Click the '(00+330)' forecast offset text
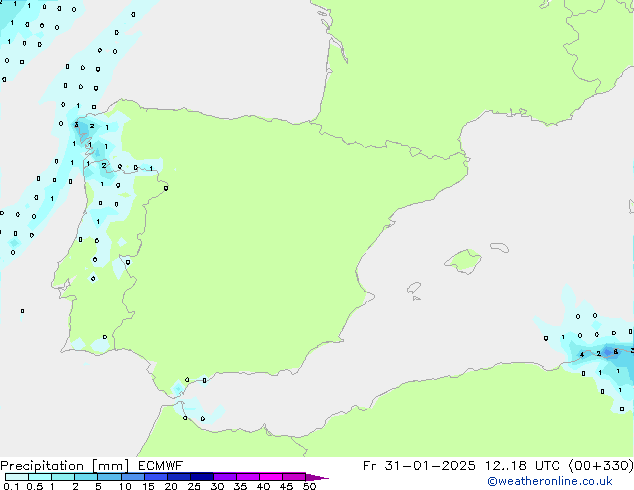Screen dimensions: 634x490 (x=601, y=466)
